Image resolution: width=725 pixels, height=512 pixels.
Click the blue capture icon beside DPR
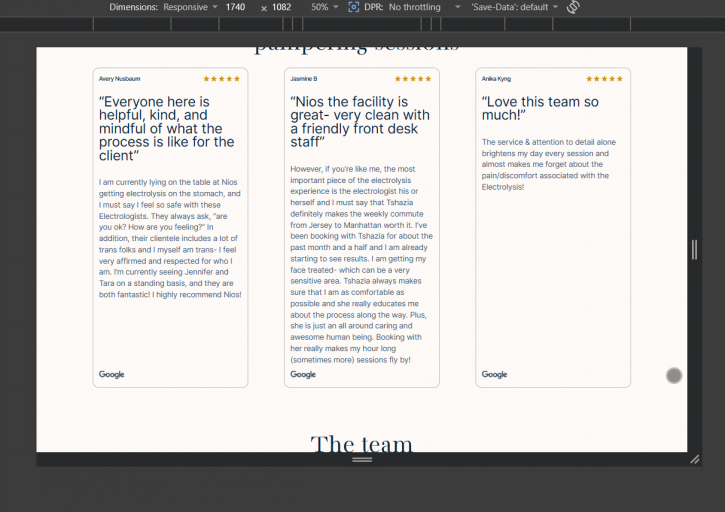click(x=354, y=7)
